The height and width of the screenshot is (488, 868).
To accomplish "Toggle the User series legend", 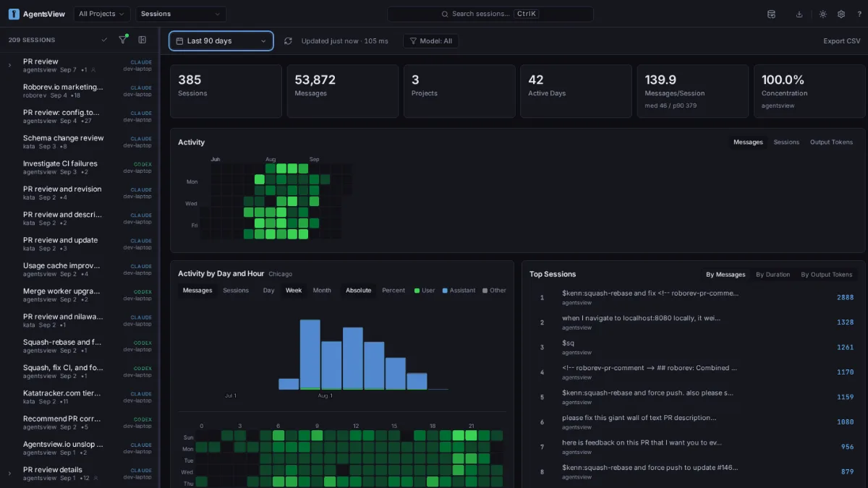I will (425, 291).
